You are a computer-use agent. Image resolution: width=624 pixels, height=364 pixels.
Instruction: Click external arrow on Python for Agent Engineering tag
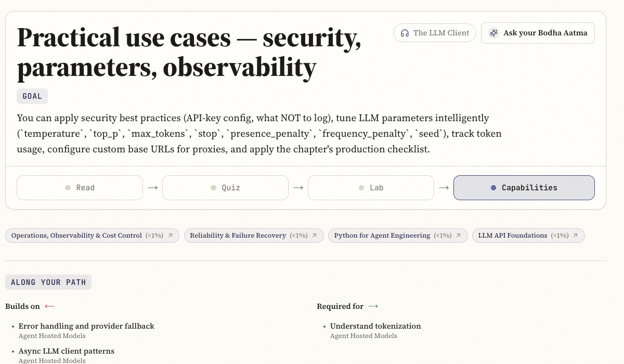(x=459, y=236)
